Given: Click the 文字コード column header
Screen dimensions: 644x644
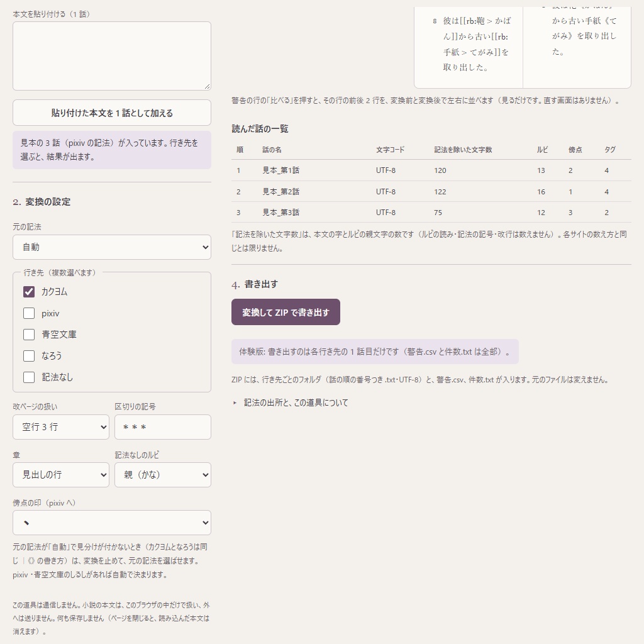Looking at the screenshot, I should pos(390,150).
